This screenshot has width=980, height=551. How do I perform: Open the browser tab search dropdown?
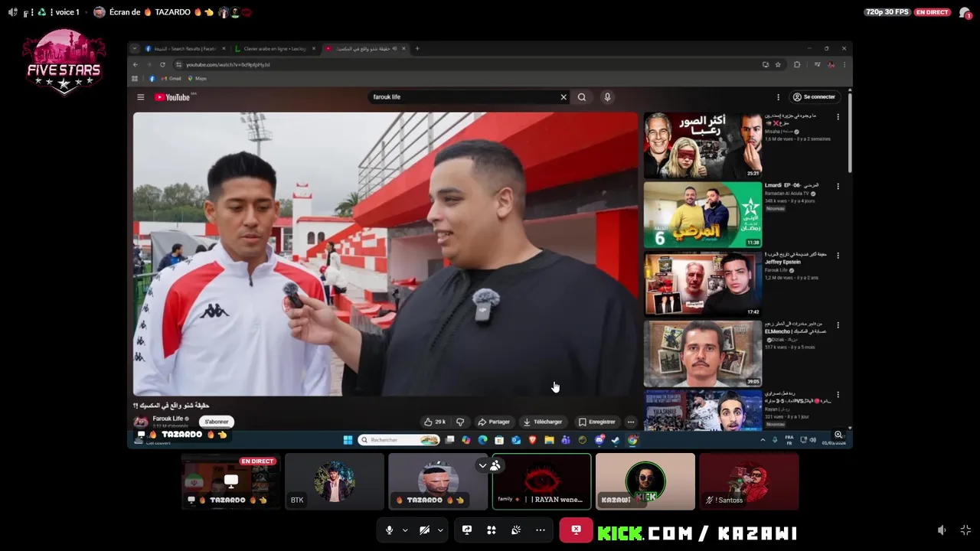click(x=135, y=48)
